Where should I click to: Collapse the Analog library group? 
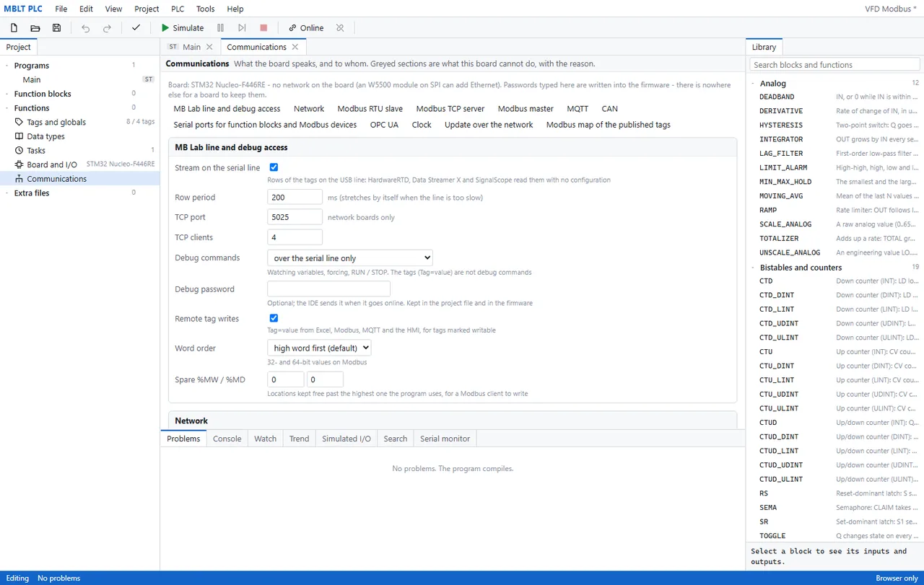click(x=753, y=84)
